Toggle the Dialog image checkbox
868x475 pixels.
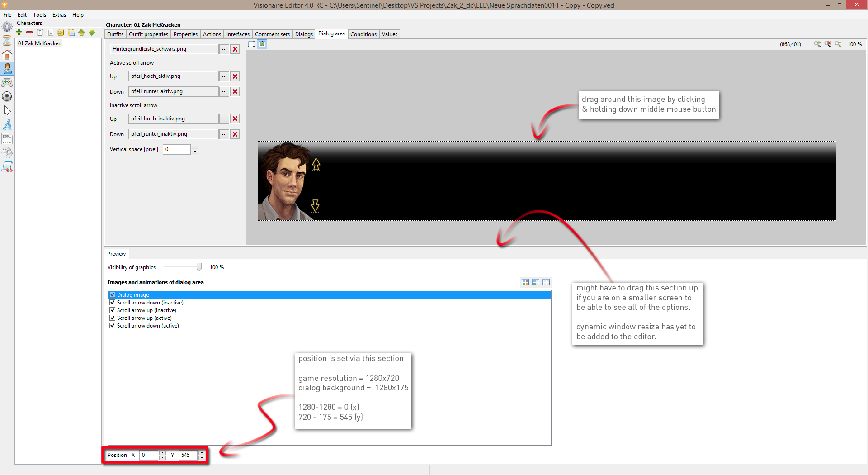point(113,294)
